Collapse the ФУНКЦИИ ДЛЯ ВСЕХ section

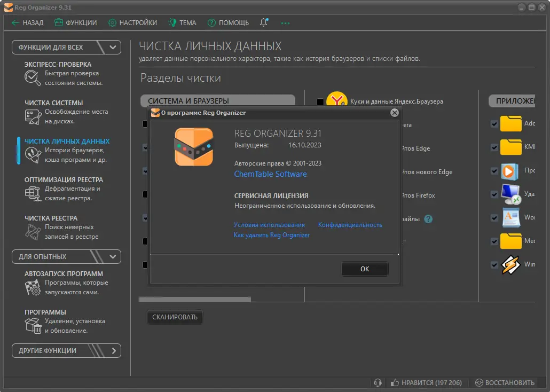pos(113,47)
